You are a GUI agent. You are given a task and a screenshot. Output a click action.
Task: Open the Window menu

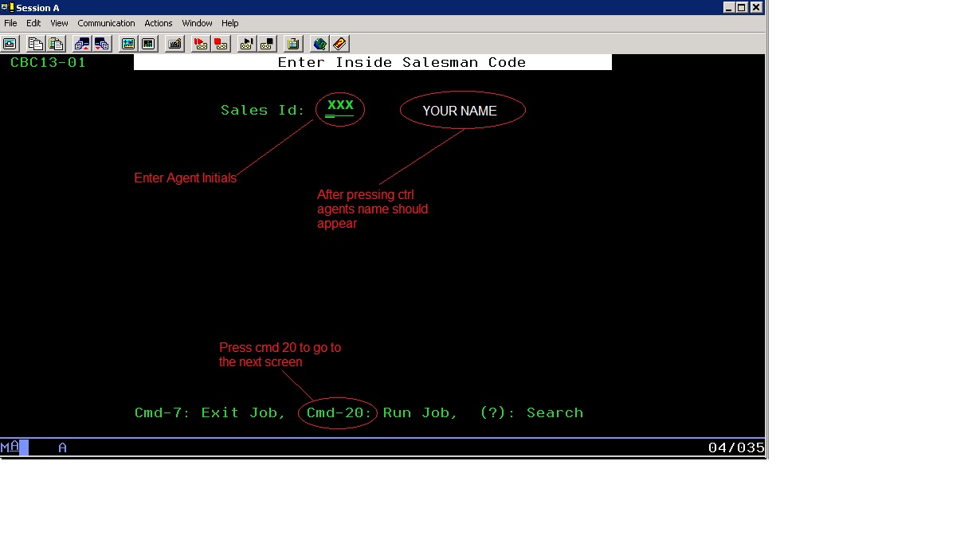click(x=197, y=23)
